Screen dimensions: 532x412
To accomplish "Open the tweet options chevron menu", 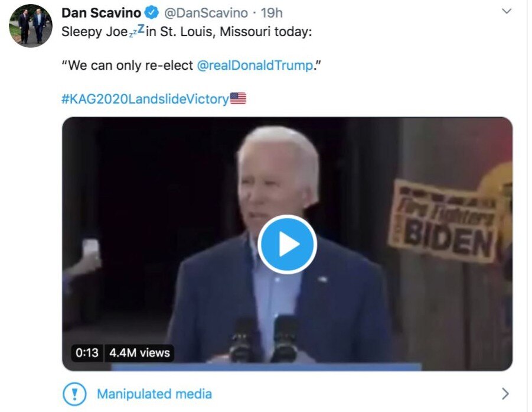I will (x=506, y=11).
